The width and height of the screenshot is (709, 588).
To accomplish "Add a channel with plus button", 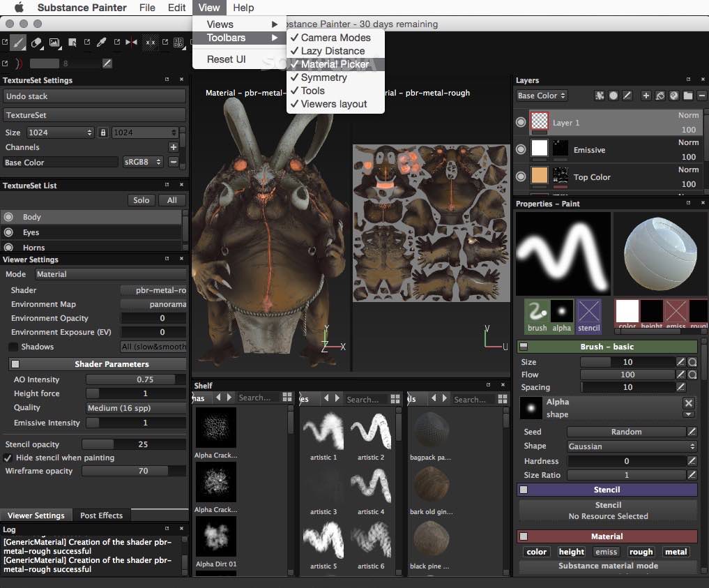I will point(173,147).
